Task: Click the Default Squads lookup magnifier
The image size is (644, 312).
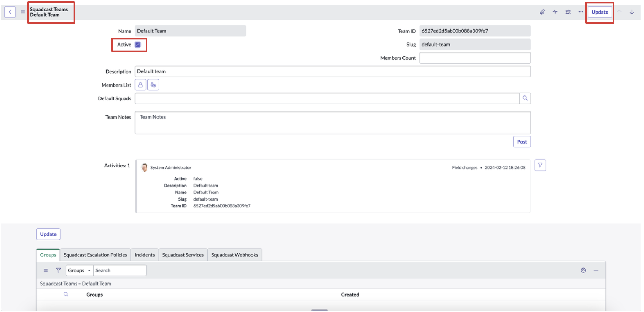Action: (x=525, y=98)
